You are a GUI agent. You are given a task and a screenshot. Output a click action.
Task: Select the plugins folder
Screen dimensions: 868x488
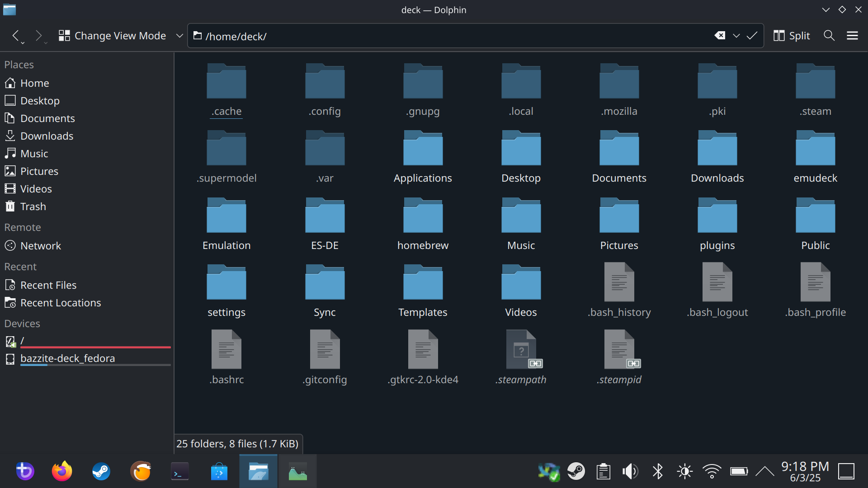coord(717,224)
